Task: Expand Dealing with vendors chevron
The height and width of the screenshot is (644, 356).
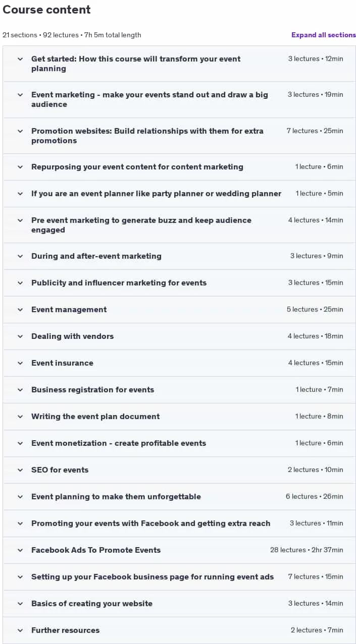Action: pyautogui.click(x=20, y=336)
